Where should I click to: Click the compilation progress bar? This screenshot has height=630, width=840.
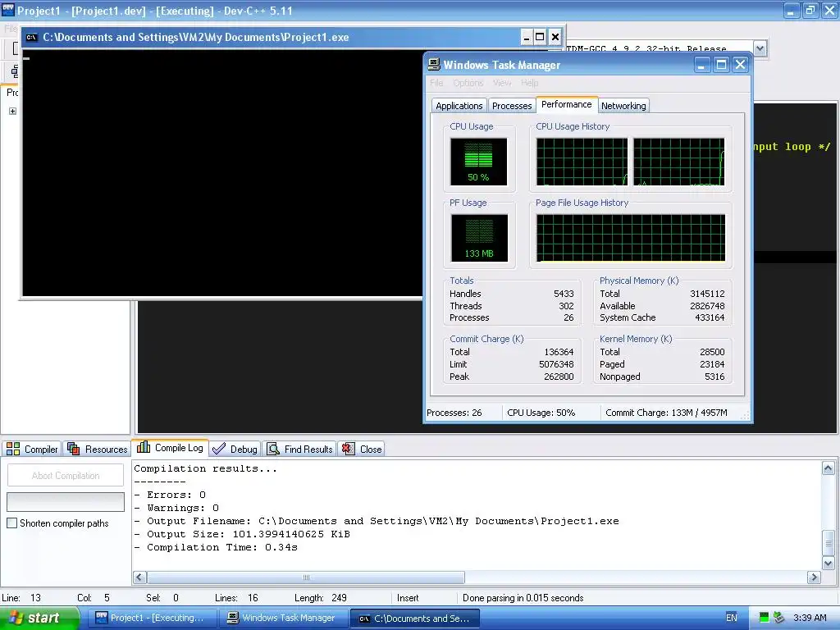(x=66, y=502)
